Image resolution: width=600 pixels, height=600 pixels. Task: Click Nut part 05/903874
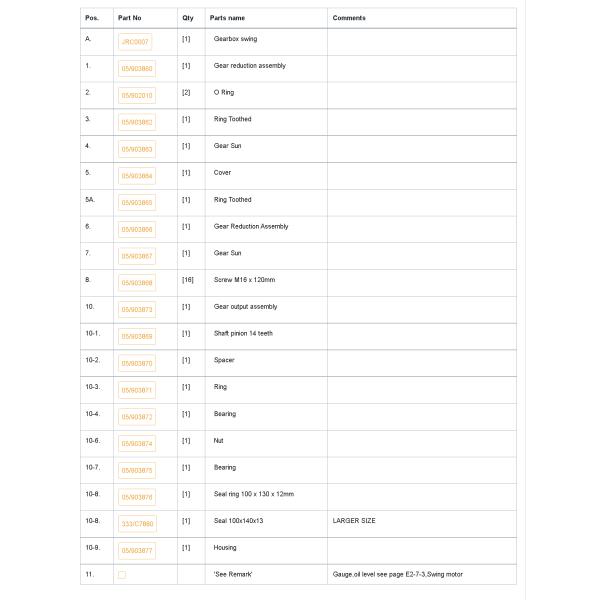click(137, 444)
